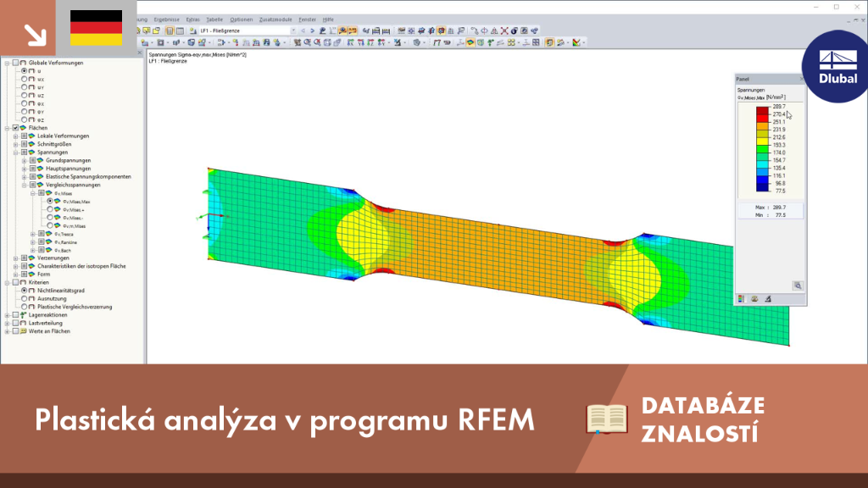Click the view in Y direction toolbar icon

360,42
